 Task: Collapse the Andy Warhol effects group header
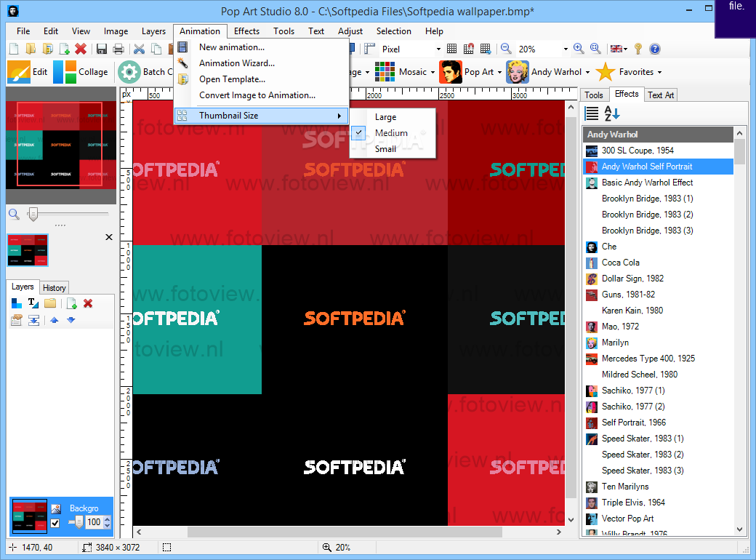pos(658,134)
